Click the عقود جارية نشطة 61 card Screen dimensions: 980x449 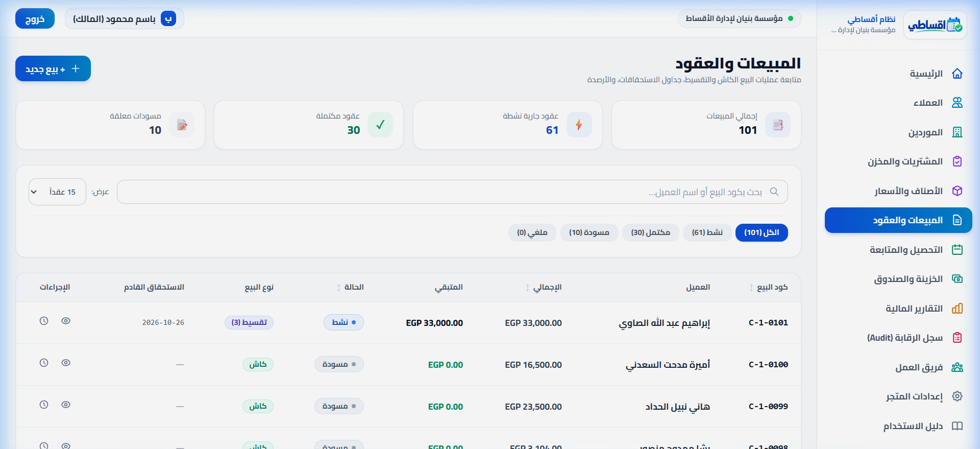click(508, 125)
